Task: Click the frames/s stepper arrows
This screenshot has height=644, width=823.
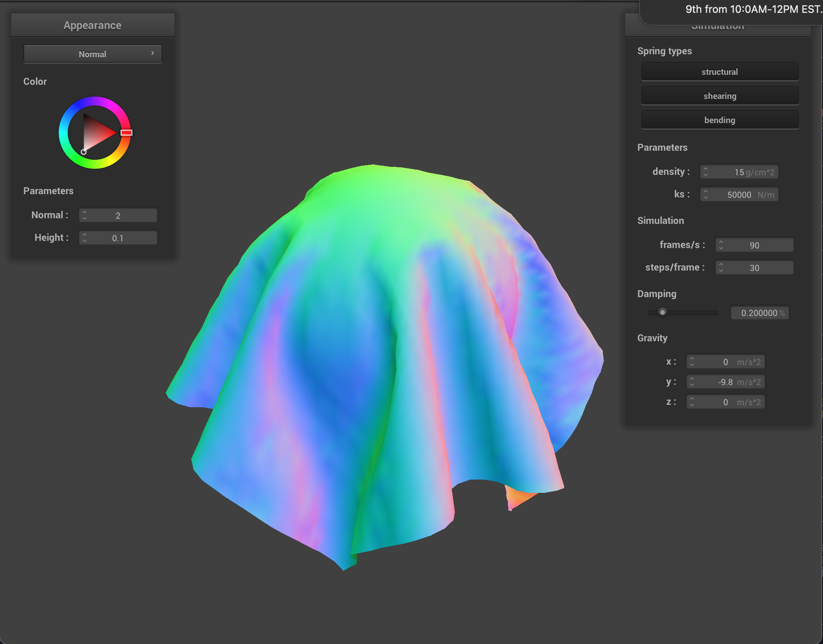Action: coord(721,245)
